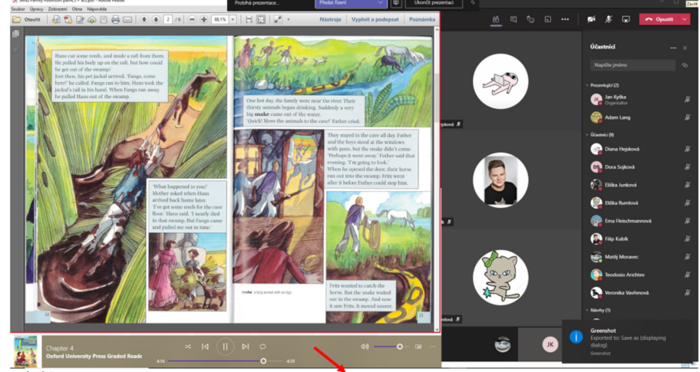
Task: Select participant Ema Fleischmannová
Action: (639, 221)
